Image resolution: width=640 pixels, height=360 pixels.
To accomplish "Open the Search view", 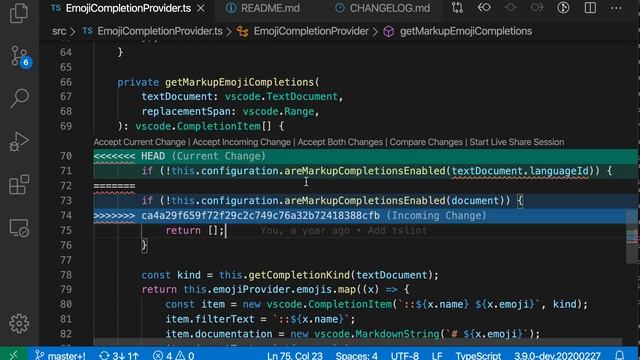I will click(19, 98).
